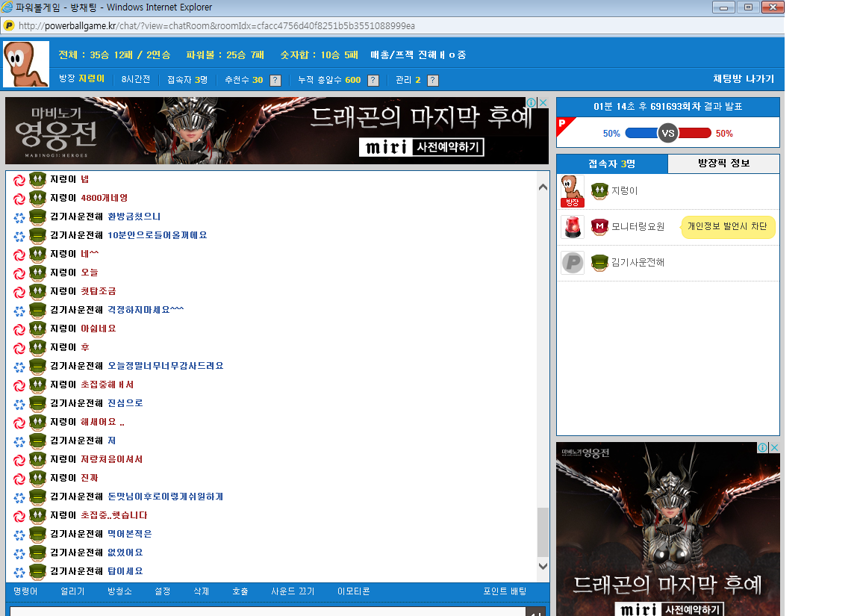Click the M badge beside 모니터링요원
Viewport: 860px width, 616px height.
tap(599, 226)
